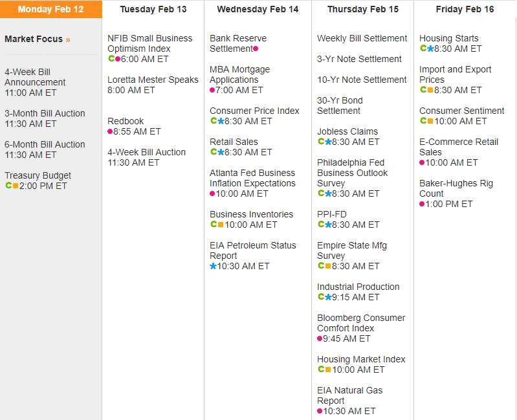This screenshot has width=517, height=420.
Task: Click the blue star icon under Consumer Price Index
Action: (x=221, y=121)
